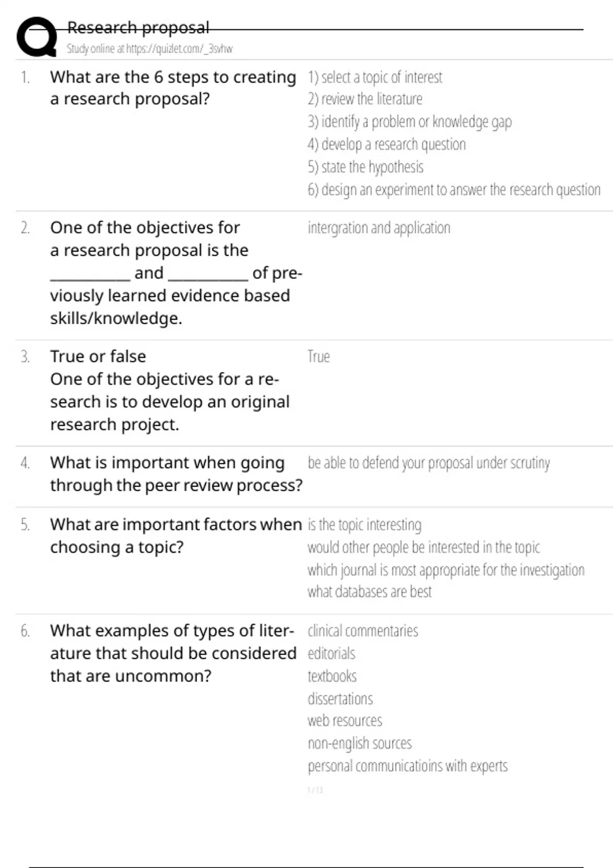
Task: Click the 'review the literature' step
Action: 365,99
